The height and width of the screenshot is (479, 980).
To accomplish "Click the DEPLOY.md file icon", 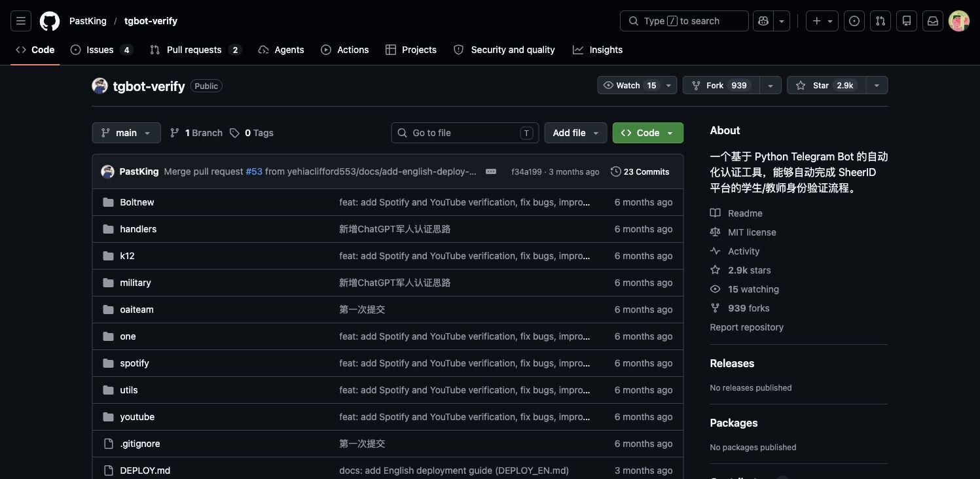I will tap(108, 470).
